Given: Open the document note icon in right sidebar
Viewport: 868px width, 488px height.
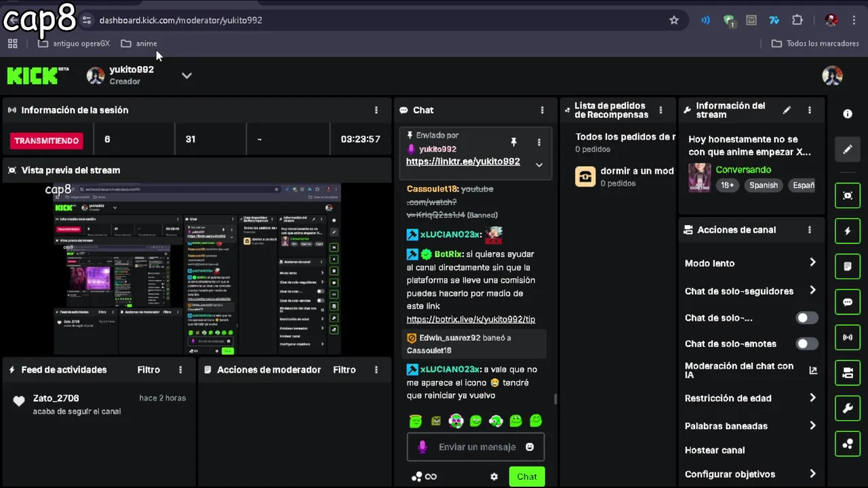Looking at the screenshot, I should [x=848, y=266].
